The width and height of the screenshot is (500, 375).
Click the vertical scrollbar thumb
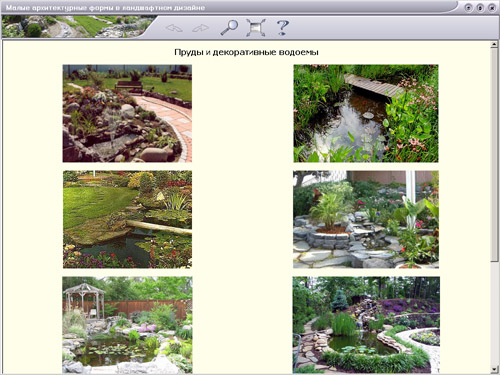coord(494,155)
